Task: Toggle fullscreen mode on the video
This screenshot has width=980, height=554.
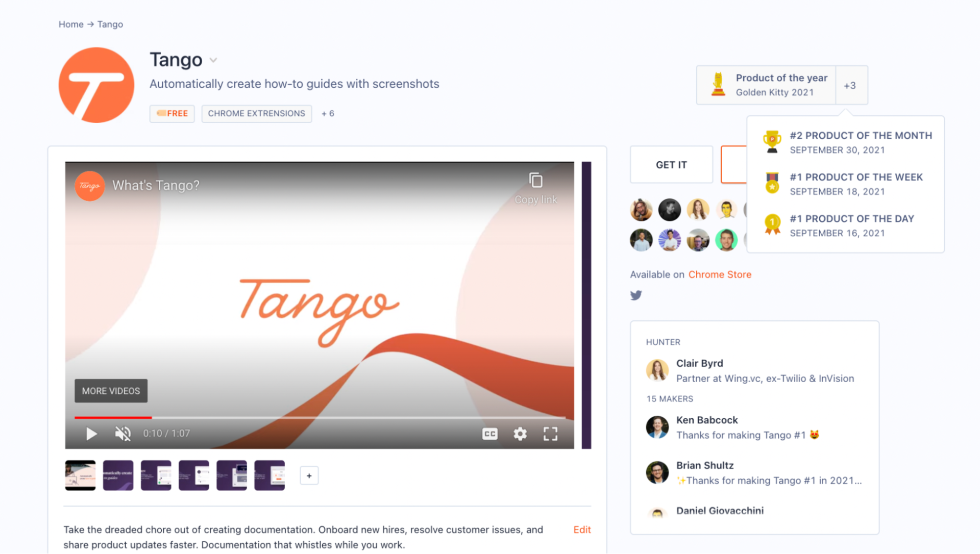Action: (x=550, y=433)
